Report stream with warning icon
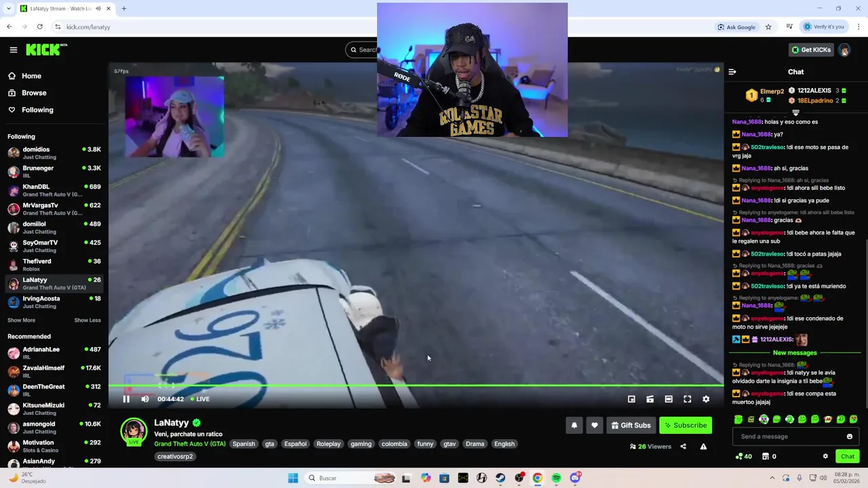The image size is (868, 488). (x=703, y=447)
